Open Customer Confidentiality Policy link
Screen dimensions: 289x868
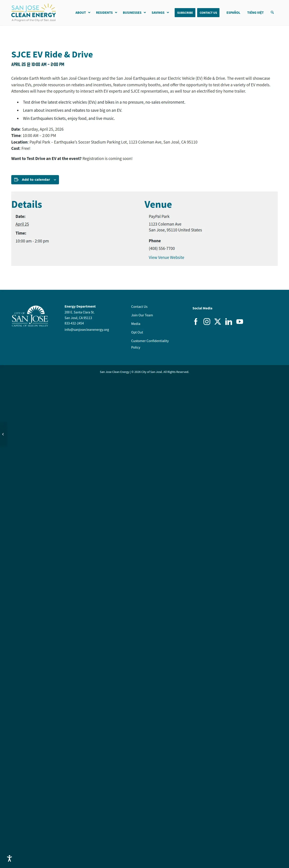[150, 344]
